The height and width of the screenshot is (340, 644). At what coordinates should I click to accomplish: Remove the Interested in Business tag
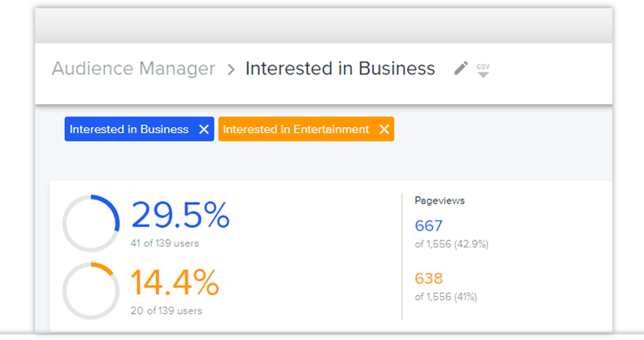tap(203, 129)
